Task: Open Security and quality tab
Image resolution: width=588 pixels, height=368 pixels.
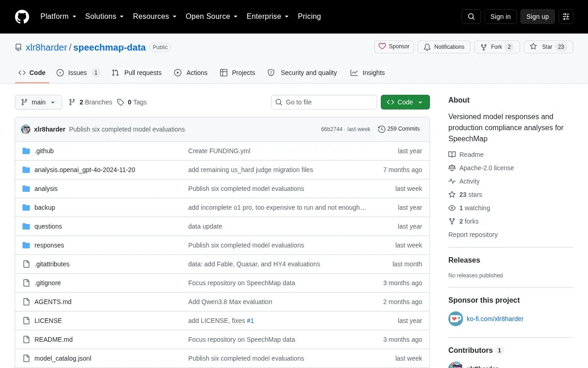Action: [302, 73]
